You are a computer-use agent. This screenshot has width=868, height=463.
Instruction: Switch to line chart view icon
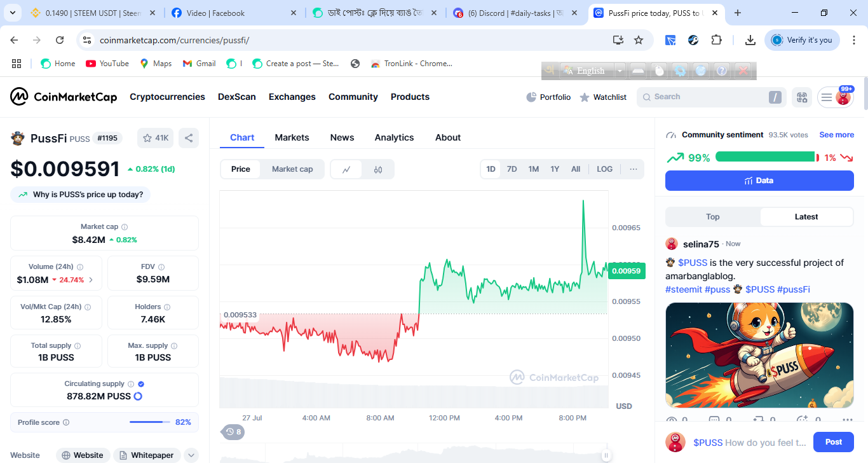tap(346, 169)
